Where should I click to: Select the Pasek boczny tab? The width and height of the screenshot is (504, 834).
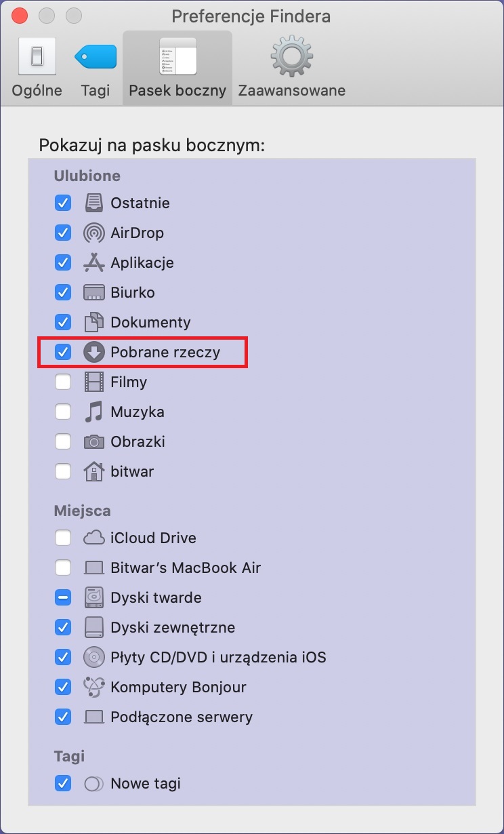point(177,68)
